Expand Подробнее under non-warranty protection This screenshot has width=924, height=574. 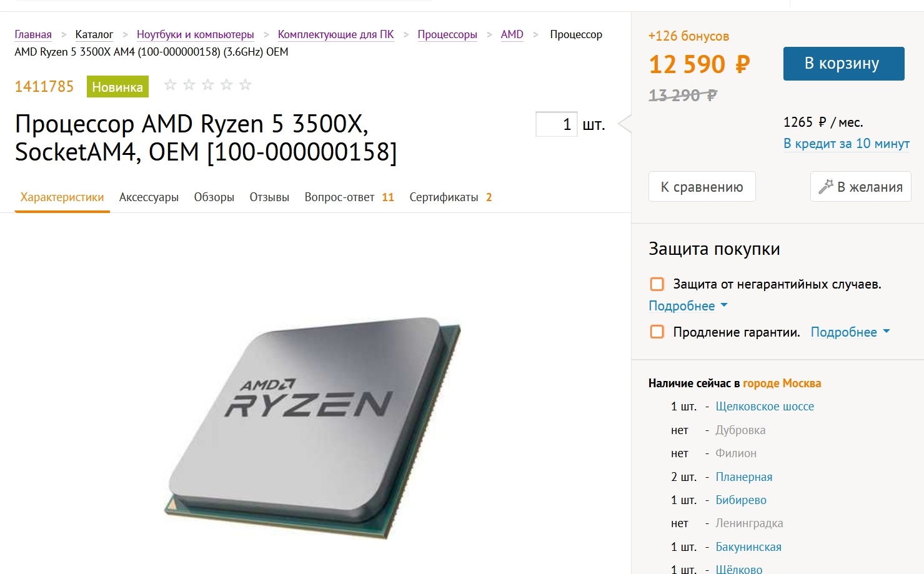(x=688, y=306)
